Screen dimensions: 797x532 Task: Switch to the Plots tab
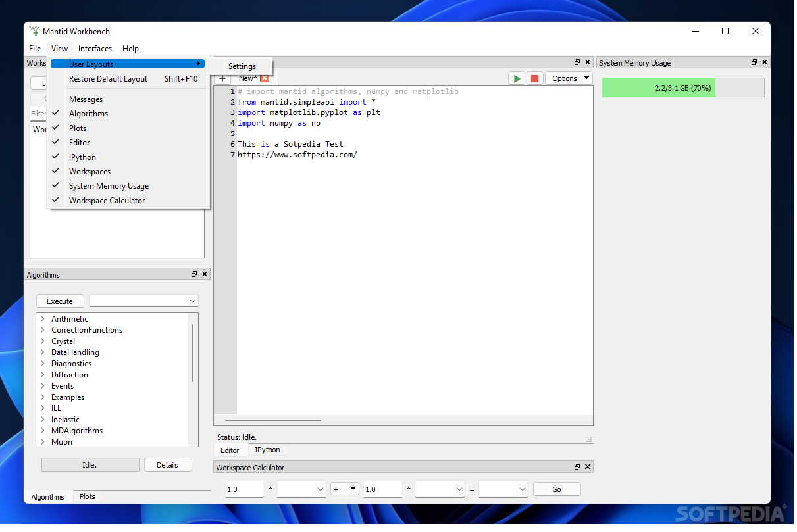88,497
